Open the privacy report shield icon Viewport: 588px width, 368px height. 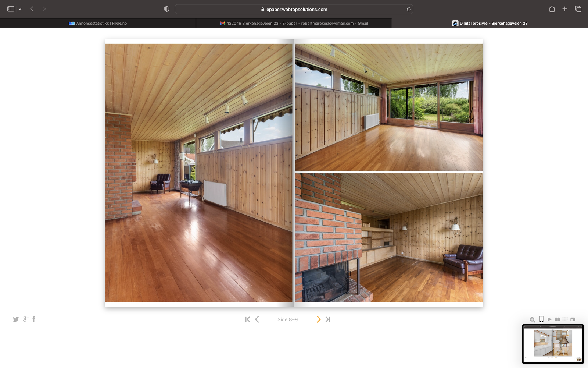point(166,9)
